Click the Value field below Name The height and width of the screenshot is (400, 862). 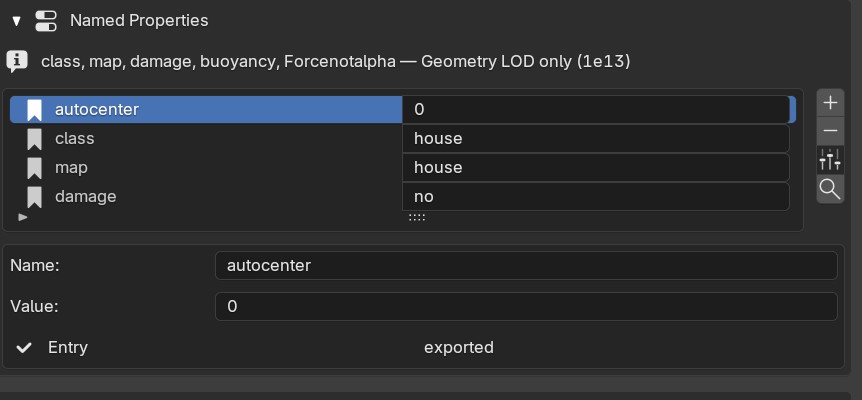[x=526, y=306]
